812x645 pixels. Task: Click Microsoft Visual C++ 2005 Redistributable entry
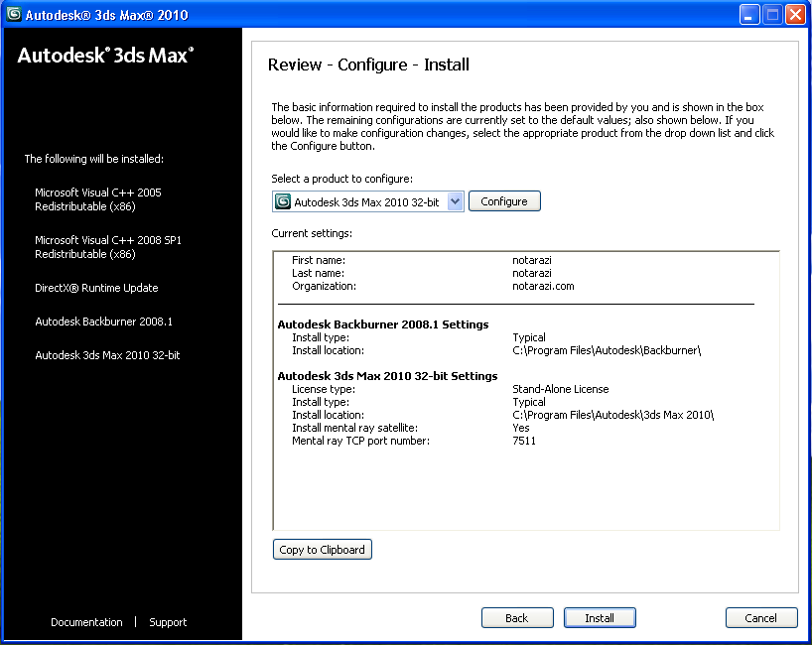click(98, 199)
